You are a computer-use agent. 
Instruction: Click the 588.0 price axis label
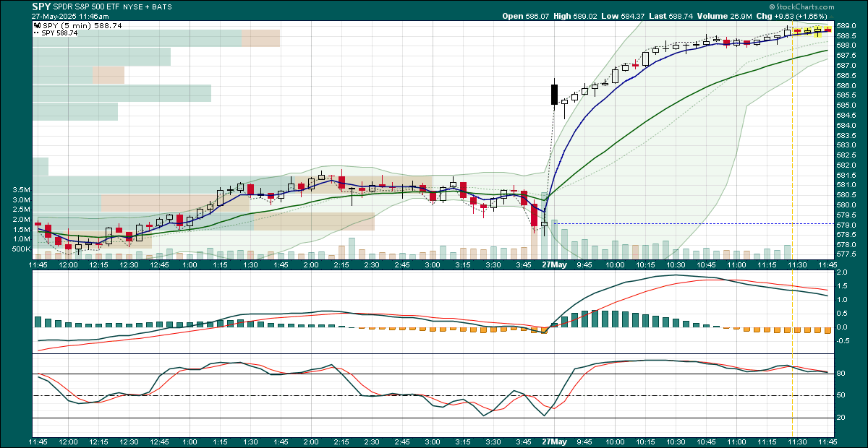click(846, 46)
